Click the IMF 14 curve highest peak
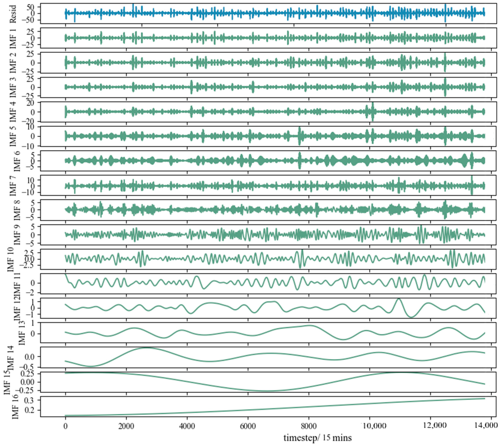 point(146,348)
